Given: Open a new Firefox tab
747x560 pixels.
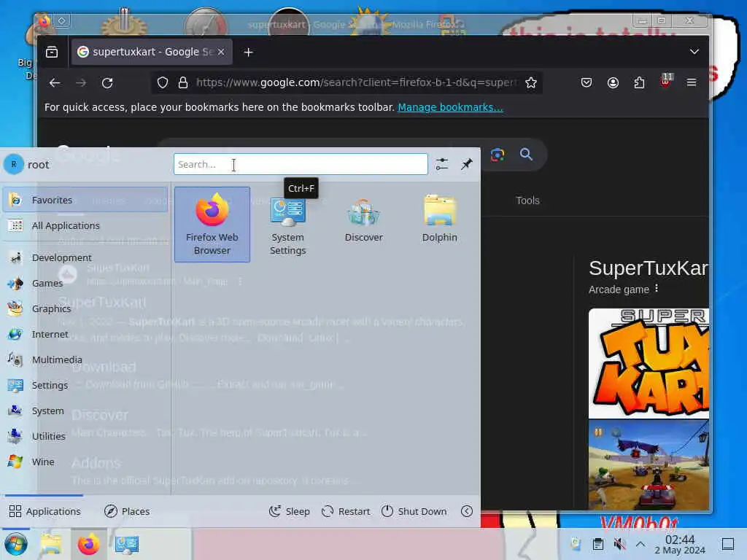Looking at the screenshot, I should pyautogui.click(x=248, y=52).
